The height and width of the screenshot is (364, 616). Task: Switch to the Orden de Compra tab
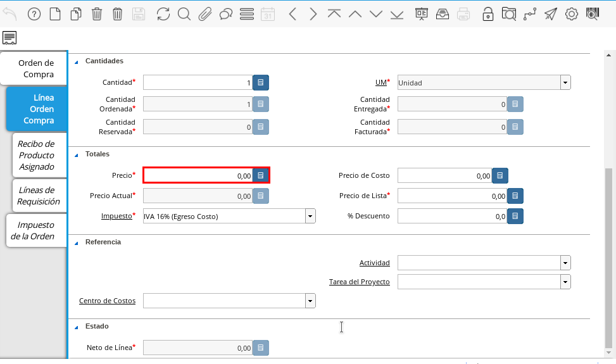pyautogui.click(x=34, y=68)
